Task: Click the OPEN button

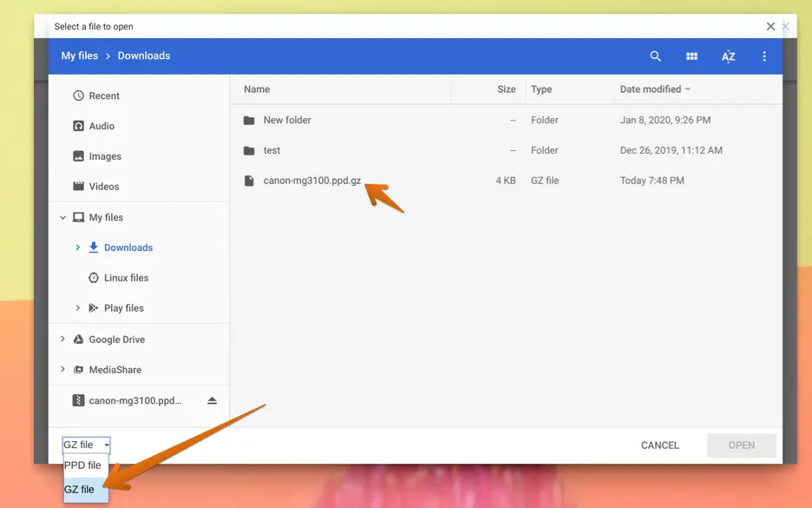Action: [742, 445]
